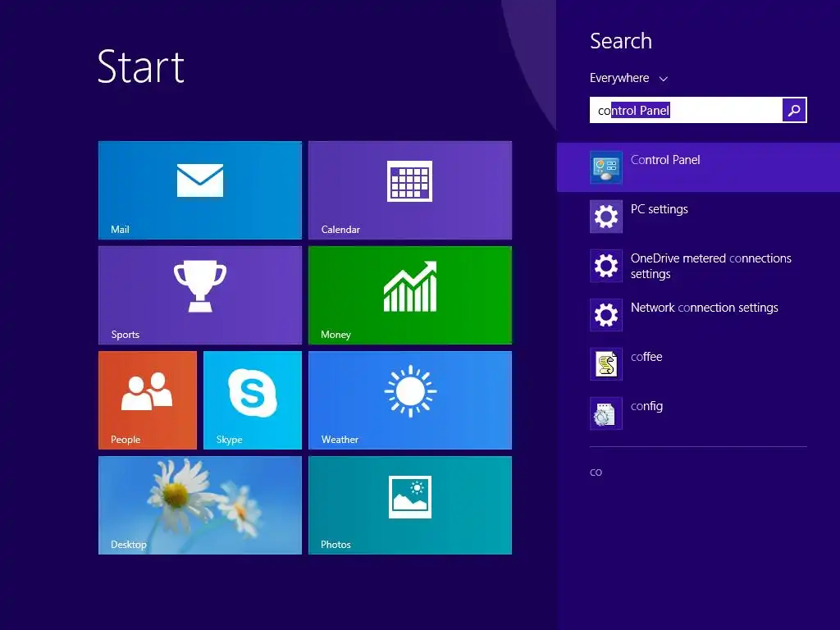Launch the Skype tile
Screen dimensions: 840x630
[253, 400]
